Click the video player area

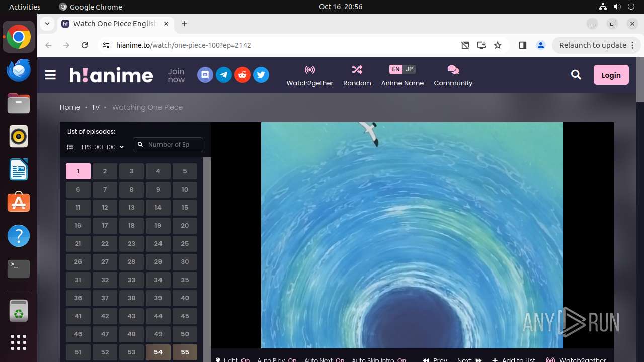tap(412, 235)
